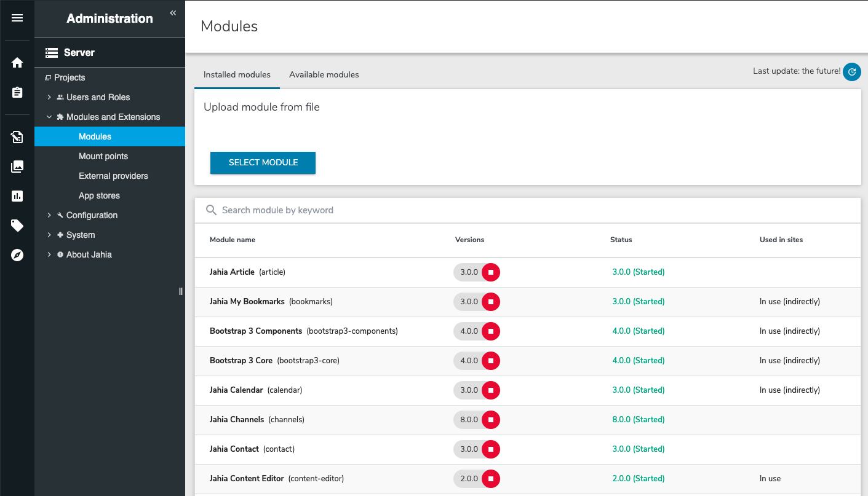Stop the Jahia Article 3.0.0 module
Screen dimensions: 868x496
point(490,272)
